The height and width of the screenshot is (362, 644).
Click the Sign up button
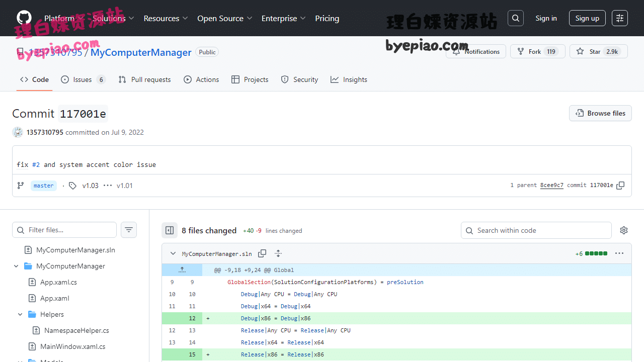587,18
